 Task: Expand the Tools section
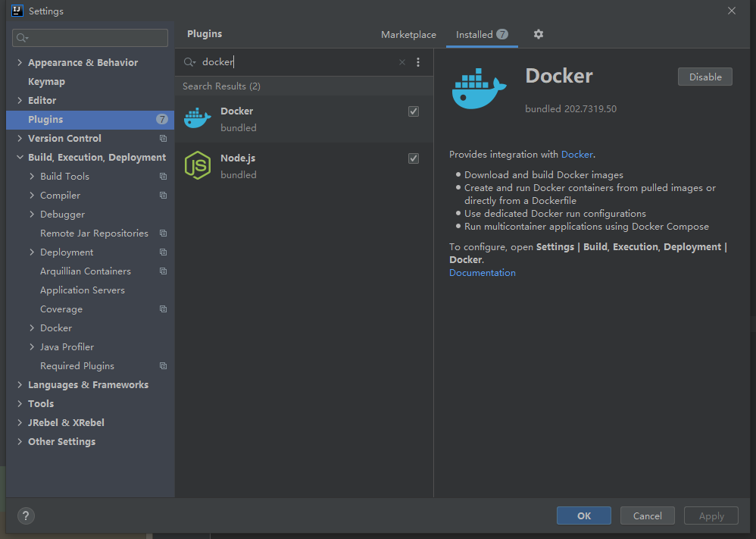(20, 403)
